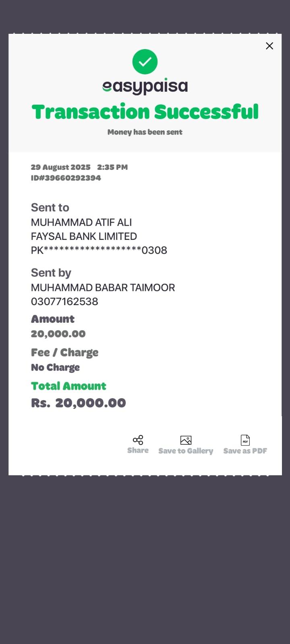Image resolution: width=290 pixels, height=644 pixels.
Task: Click recipient name MUHAMMAD ATIF ALI
Action: (x=81, y=222)
